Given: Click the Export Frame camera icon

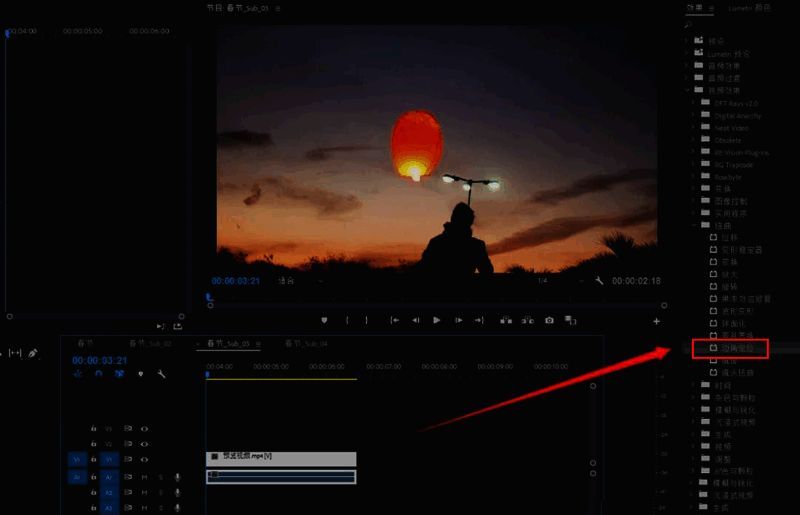Looking at the screenshot, I should pyautogui.click(x=549, y=320).
